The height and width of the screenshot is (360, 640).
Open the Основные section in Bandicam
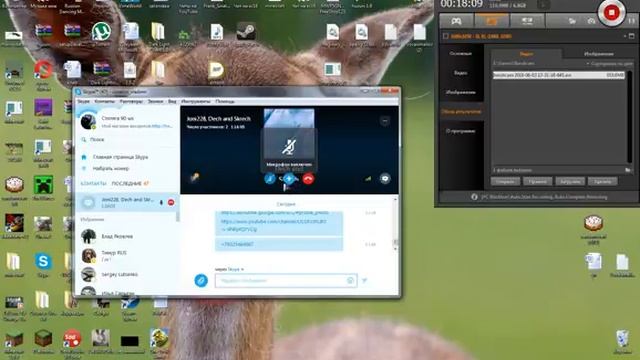pos(461,53)
